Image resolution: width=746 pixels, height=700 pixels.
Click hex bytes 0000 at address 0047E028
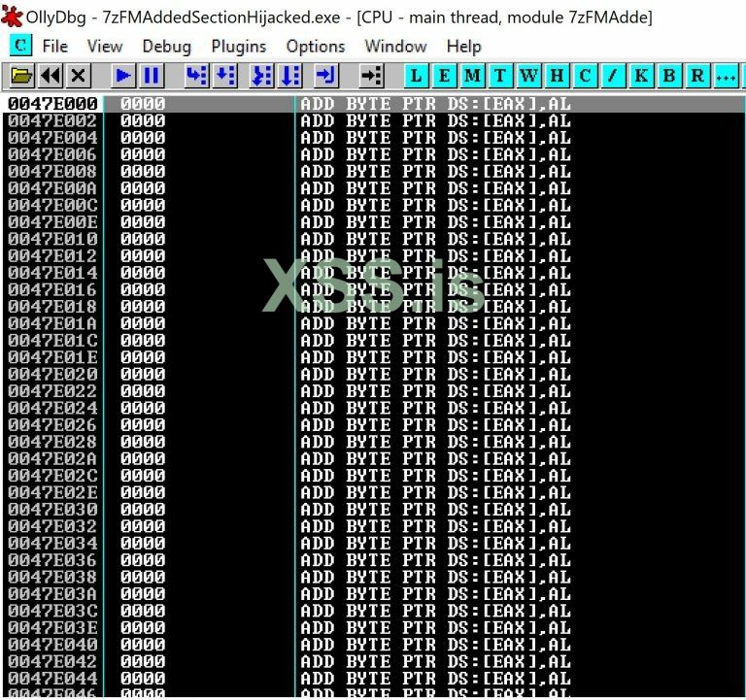[x=143, y=442]
